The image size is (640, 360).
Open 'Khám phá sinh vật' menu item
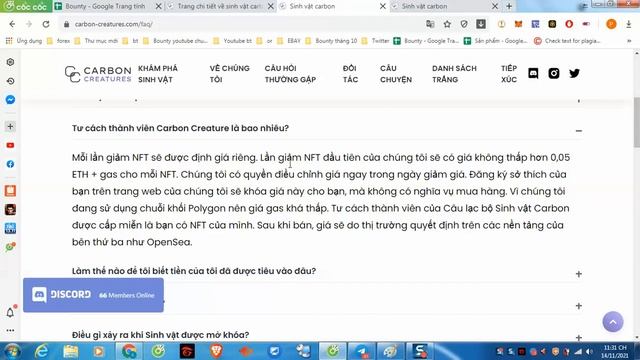point(158,74)
